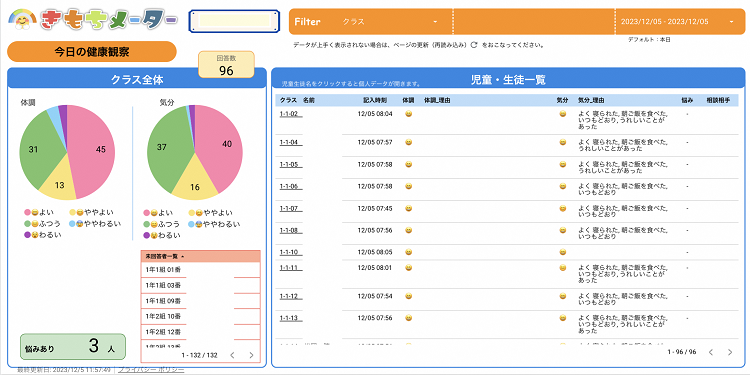Viewport: 750px width, 375px height.
Task: Click the 1 - 96 / 96 page count
Action: [x=682, y=352]
